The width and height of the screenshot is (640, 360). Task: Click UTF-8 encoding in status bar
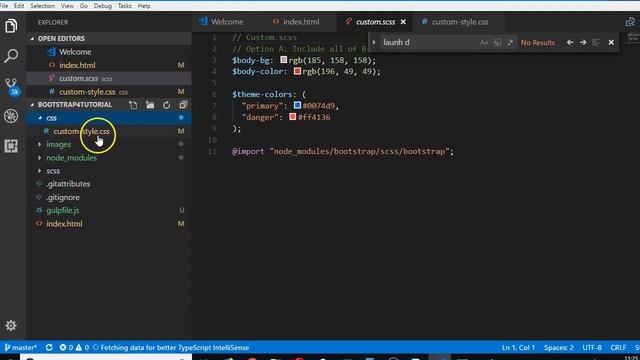click(x=592, y=347)
